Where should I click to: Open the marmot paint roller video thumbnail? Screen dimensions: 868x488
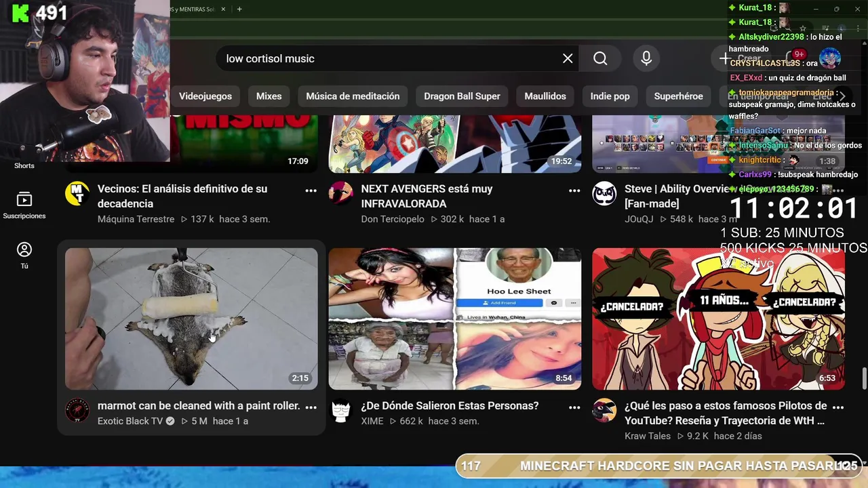(191, 319)
